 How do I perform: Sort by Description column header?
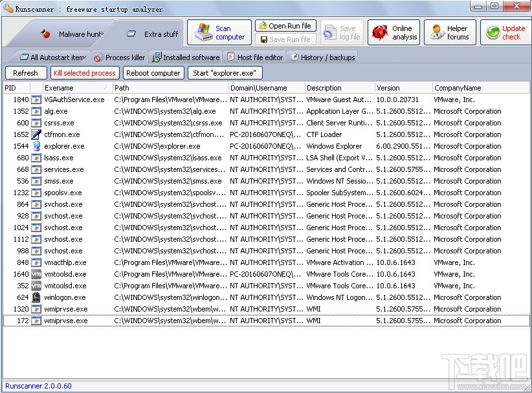[340, 88]
